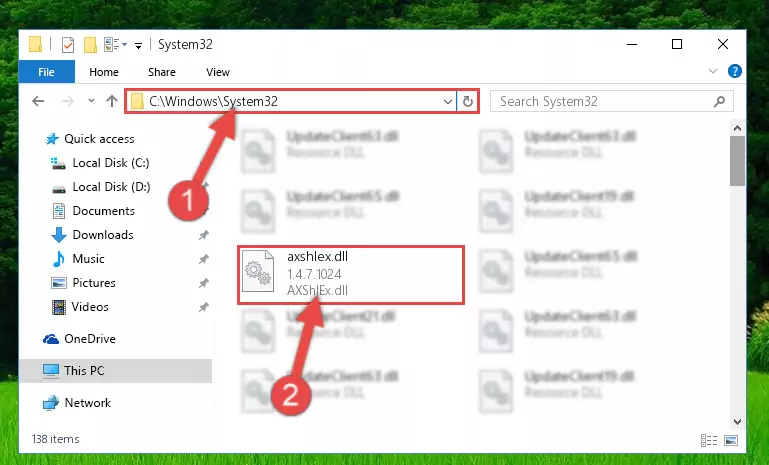Go back with the left arrow

pos(38,102)
